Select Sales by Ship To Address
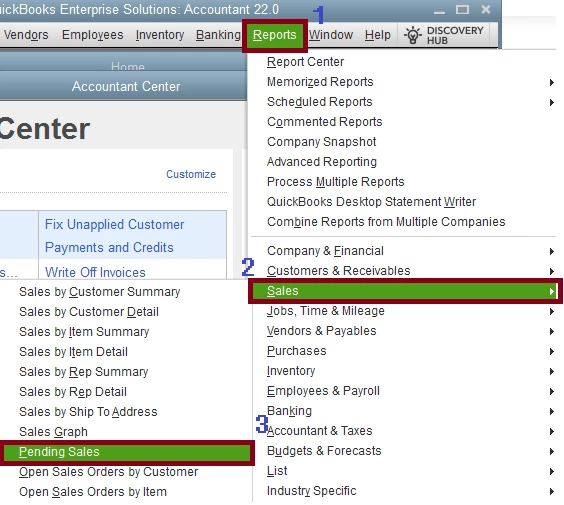Viewport: 564px width, 505px height. click(x=88, y=412)
